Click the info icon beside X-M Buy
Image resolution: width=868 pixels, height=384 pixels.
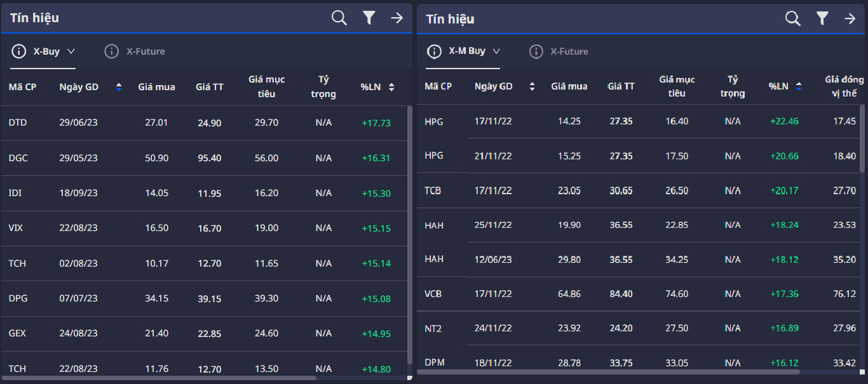[x=435, y=51]
